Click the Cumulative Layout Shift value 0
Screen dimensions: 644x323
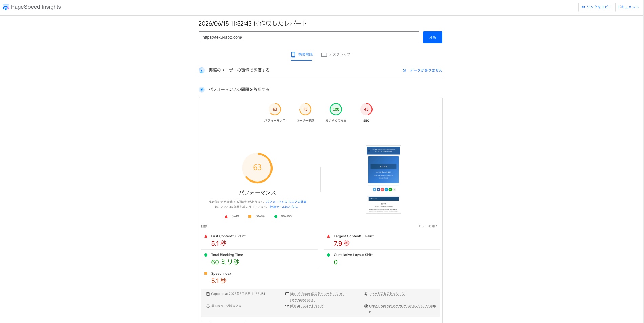click(336, 262)
